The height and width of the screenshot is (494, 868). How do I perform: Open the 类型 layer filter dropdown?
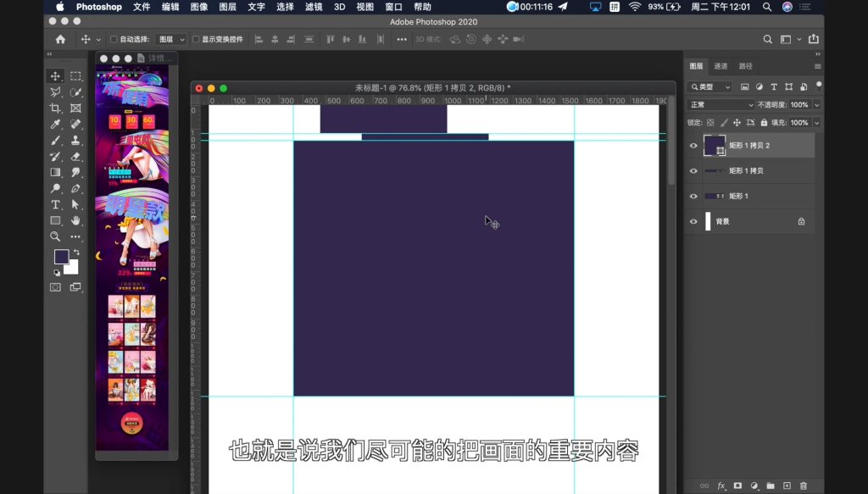[x=710, y=86]
